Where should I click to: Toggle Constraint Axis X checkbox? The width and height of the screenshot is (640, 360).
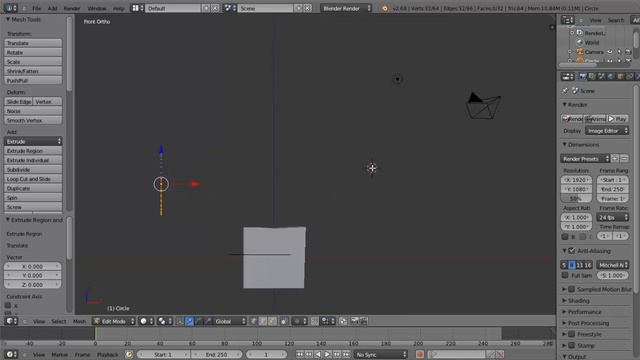[8, 305]
